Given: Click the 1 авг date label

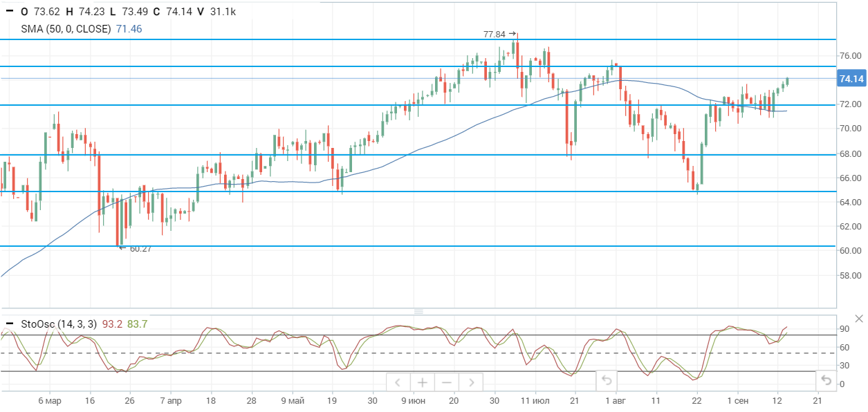Looking at the screenshot, I should 615,401.
